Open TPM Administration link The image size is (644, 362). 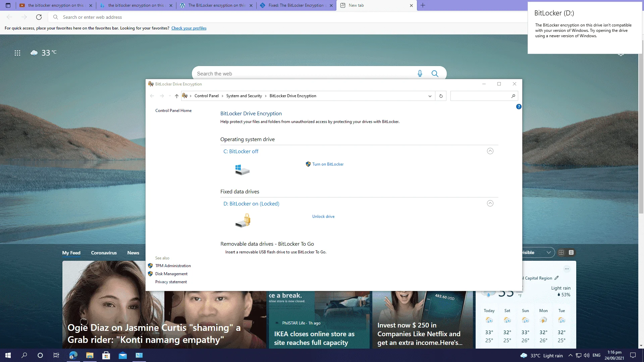(x=173, y=266)
